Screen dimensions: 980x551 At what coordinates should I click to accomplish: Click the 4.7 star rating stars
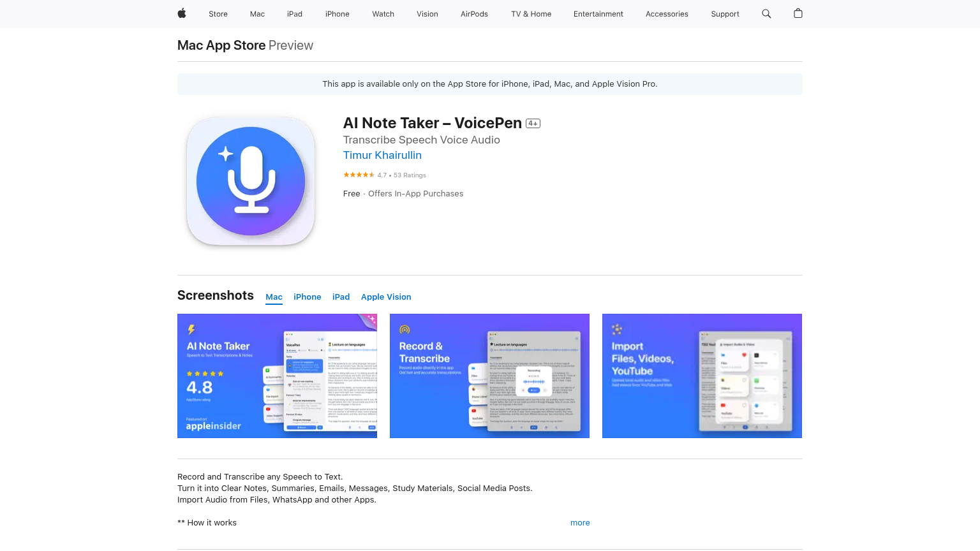359,175
